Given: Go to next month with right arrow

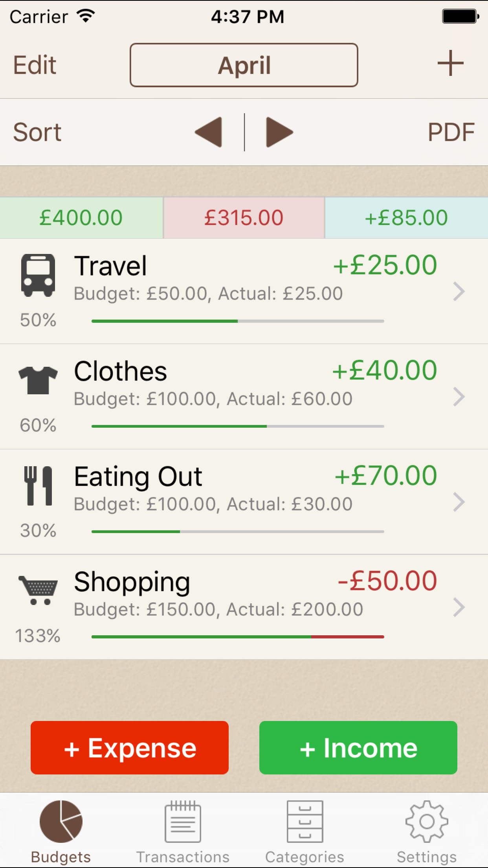Looking at the screenshot, I should click(279, 132).
